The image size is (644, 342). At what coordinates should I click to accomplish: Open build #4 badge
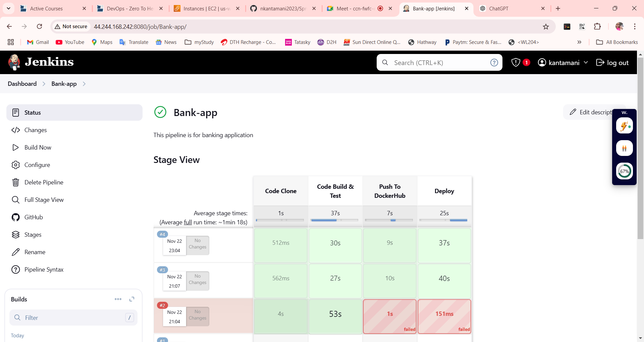coord(162,234)
